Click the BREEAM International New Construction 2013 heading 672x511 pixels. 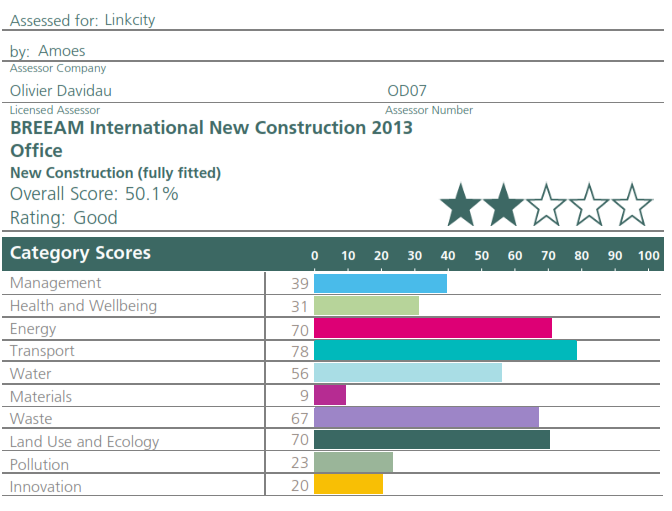coord(211,128)
